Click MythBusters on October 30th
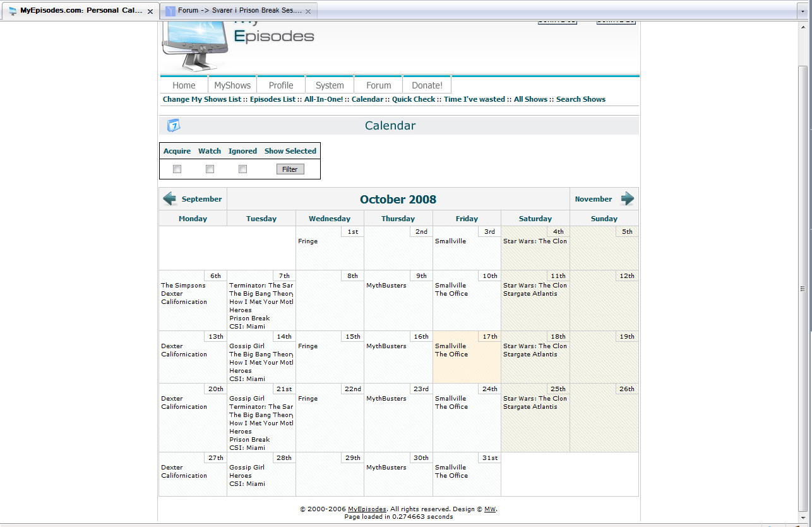The height and width of the screenshot is (527, 812). [x=386, y=468]
